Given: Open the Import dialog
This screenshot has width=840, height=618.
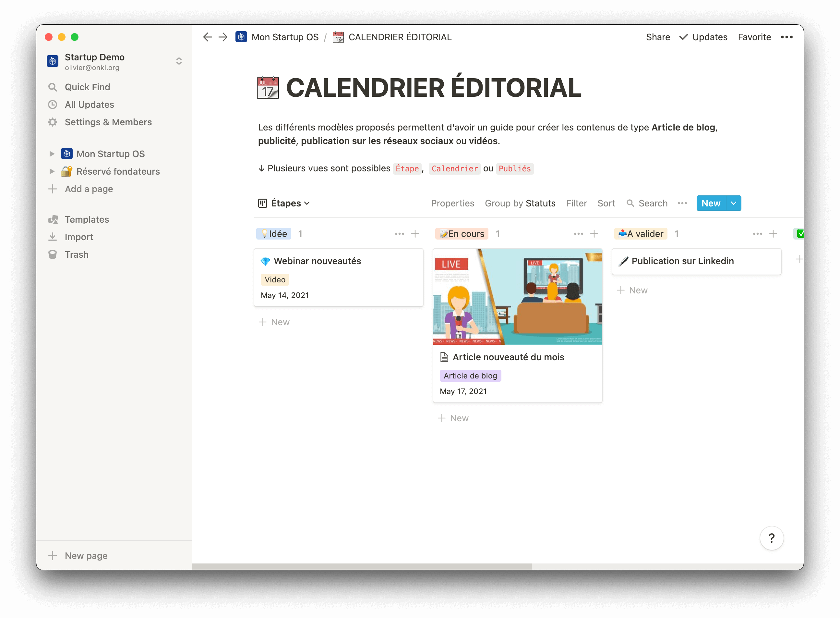Looking at the screenshot, I should [78, 237].
